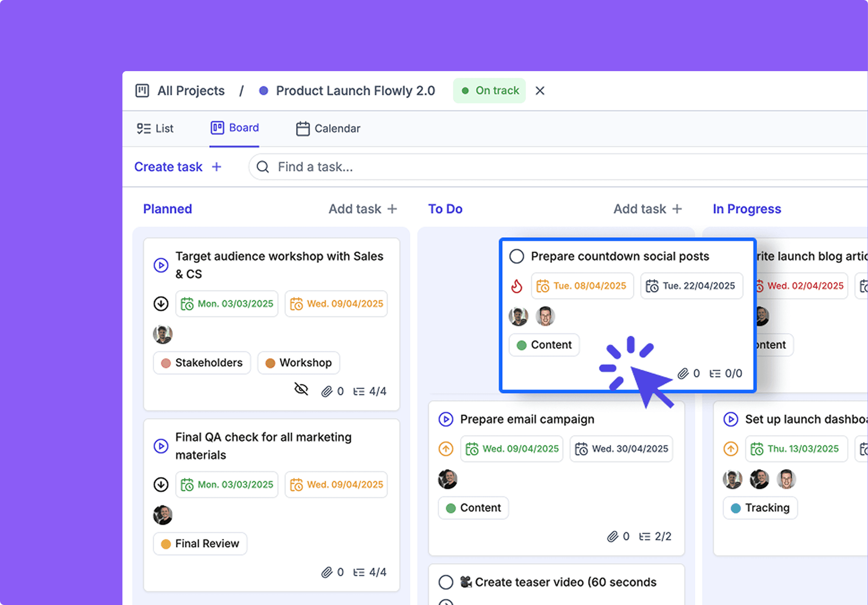Click attachment icon on Final QA check card
This screenshot has width=868, height=605.
[x=327, y=572]
